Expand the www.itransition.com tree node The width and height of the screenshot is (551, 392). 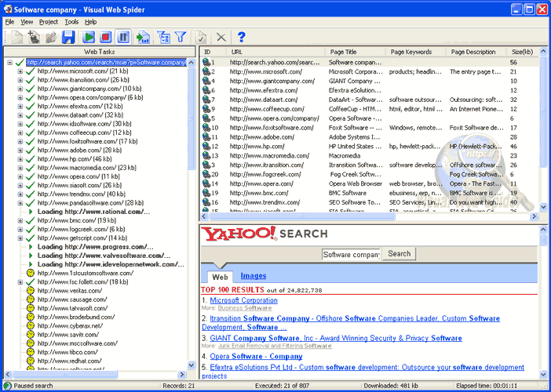point(20,80)
